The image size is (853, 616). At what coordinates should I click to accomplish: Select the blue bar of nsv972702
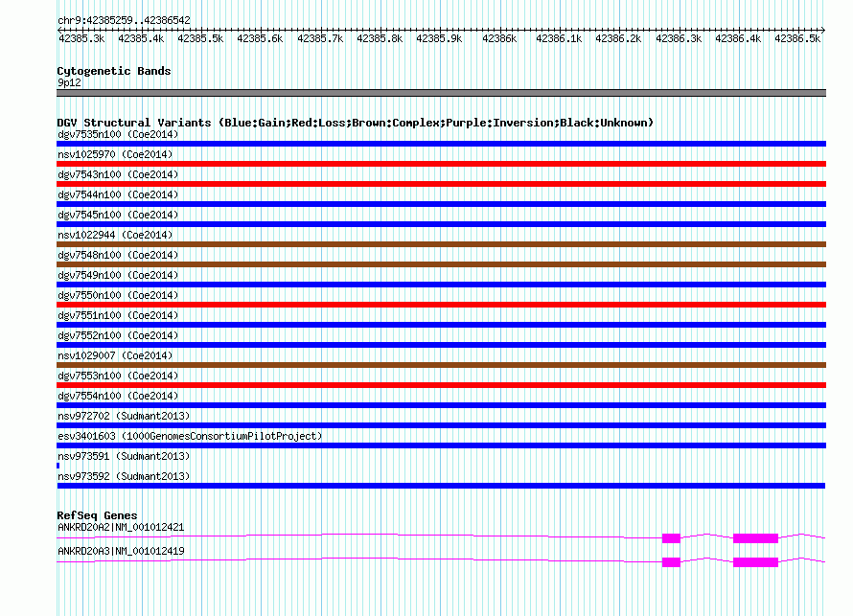[441, 425]
